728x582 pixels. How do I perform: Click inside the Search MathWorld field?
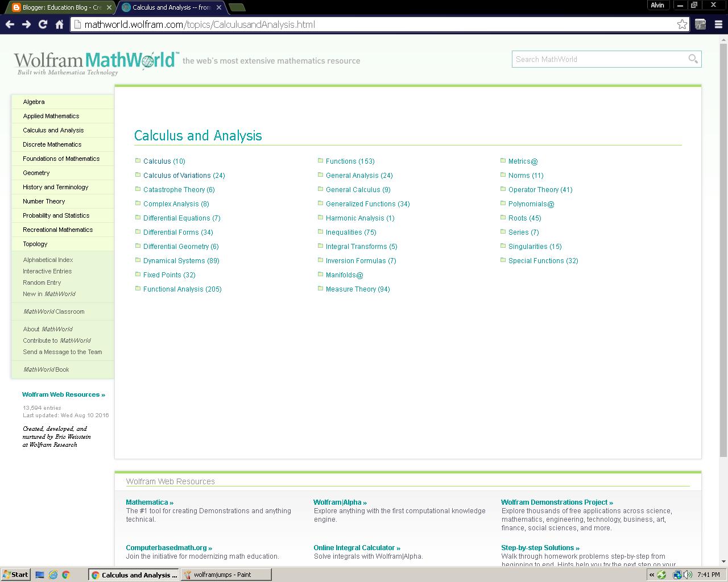569,59
